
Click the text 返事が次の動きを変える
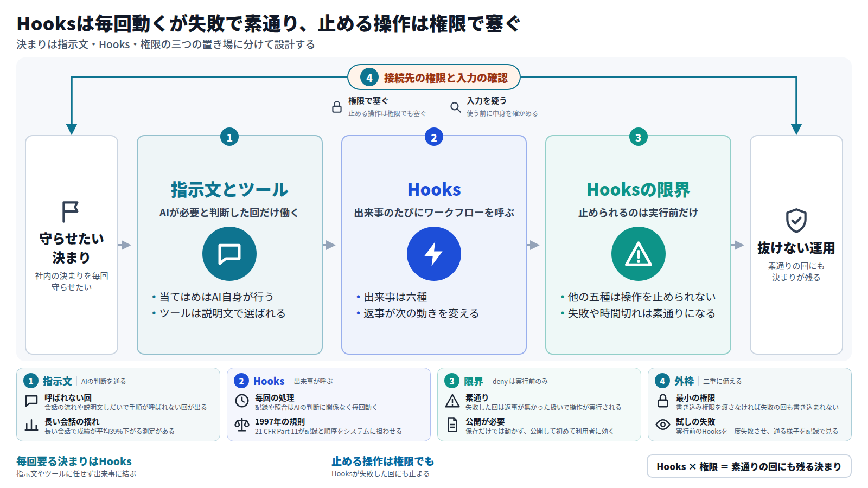(x=422, y=313)
